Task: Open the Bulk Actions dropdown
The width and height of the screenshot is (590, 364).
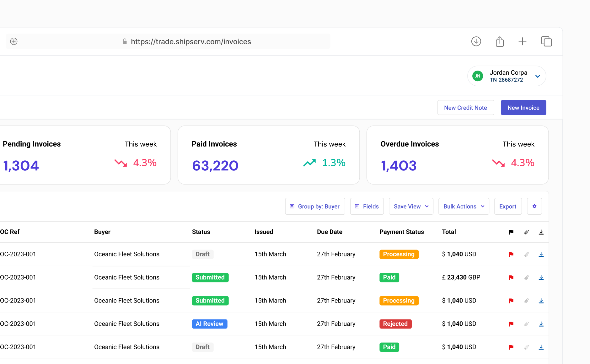Action: [x=464, y=206]
